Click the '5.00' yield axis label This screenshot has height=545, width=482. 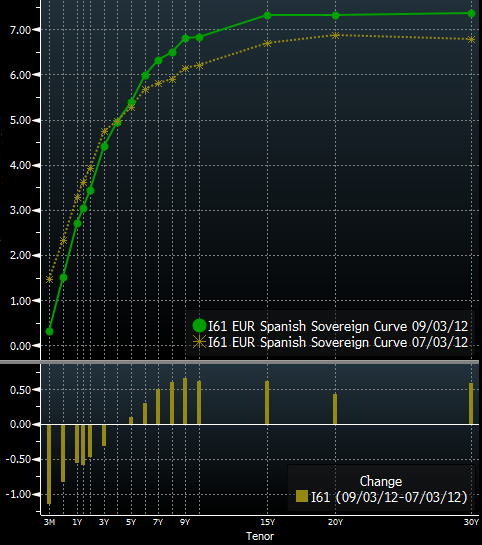(x=21, y=121)
